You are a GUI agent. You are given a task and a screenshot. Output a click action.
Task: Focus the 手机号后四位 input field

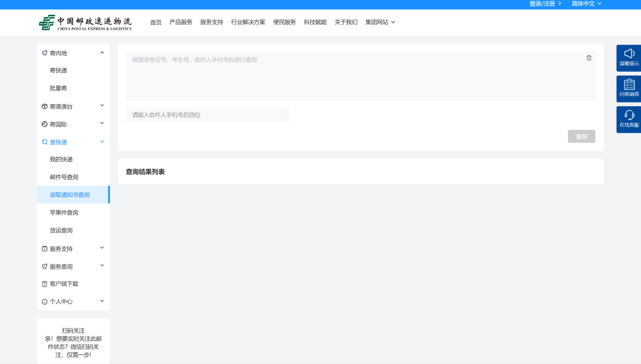[x=207, y=115]
